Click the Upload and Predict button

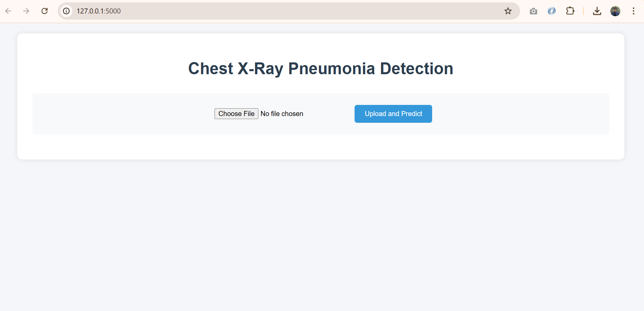(x=393, y=114)
